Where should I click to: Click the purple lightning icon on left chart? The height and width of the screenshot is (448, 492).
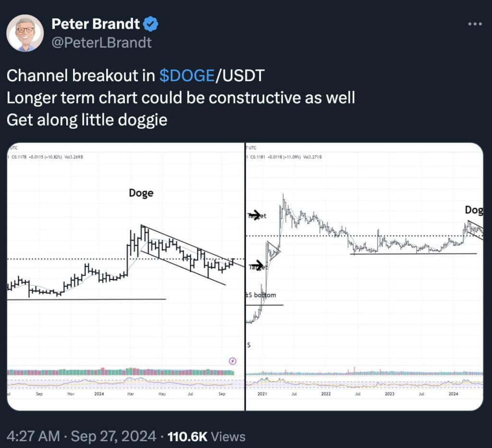[233, 361]
